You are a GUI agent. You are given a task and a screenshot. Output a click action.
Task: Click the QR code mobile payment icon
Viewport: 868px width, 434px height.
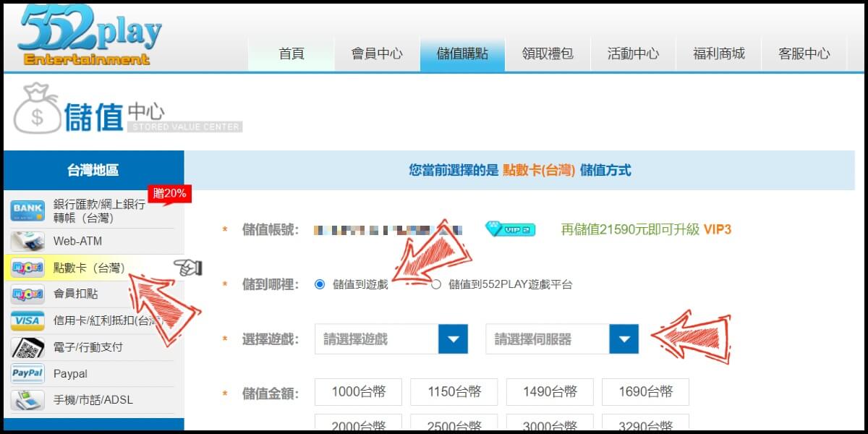pyautogui.click(x=27, y=347)
